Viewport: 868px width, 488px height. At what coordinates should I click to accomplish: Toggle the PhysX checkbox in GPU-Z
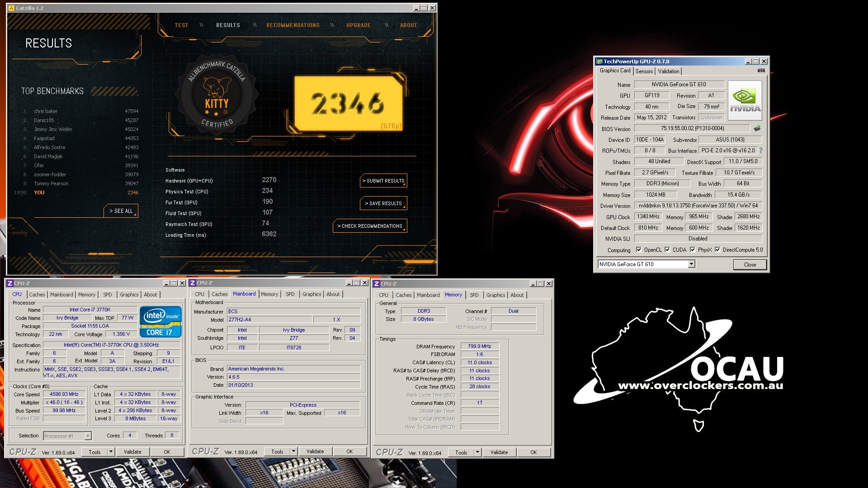point(692,249)
